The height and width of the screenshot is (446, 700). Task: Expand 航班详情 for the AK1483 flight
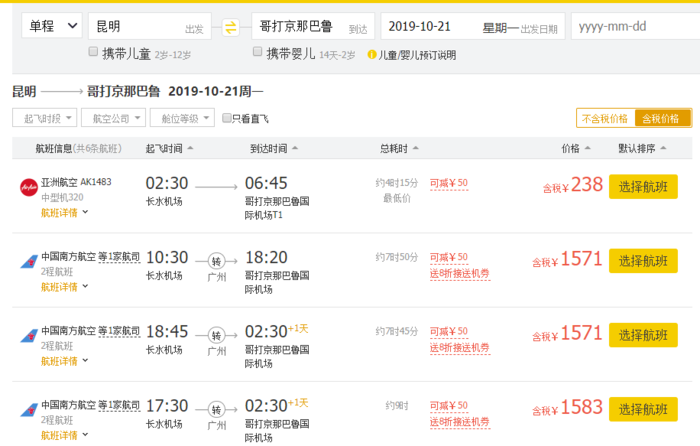[65, 212]
